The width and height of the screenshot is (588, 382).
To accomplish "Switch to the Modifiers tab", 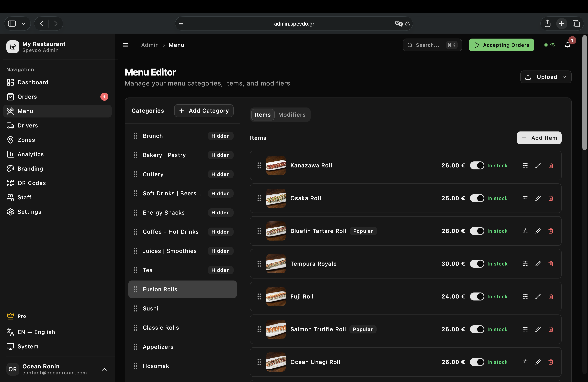I will click(x=292, y=114).
